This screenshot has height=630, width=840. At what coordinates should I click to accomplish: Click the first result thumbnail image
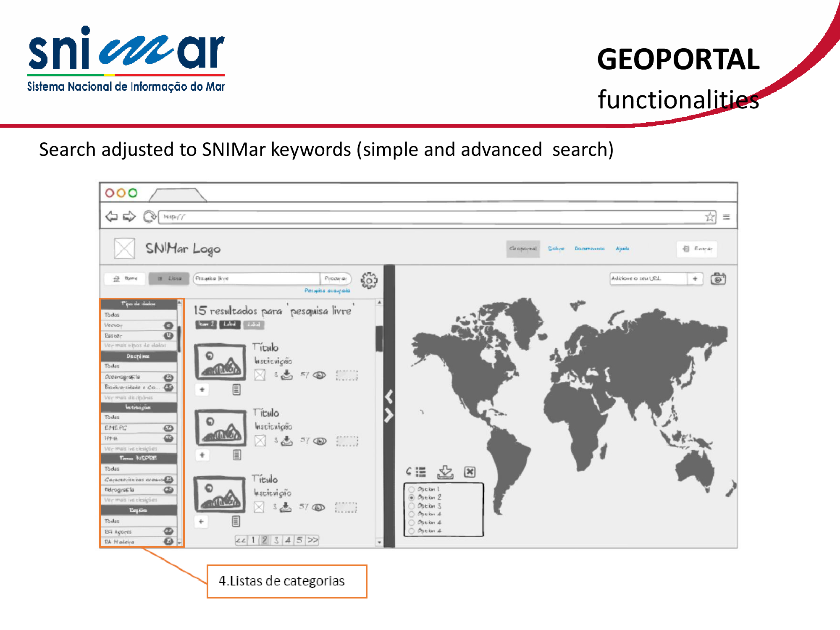(220, 362)
